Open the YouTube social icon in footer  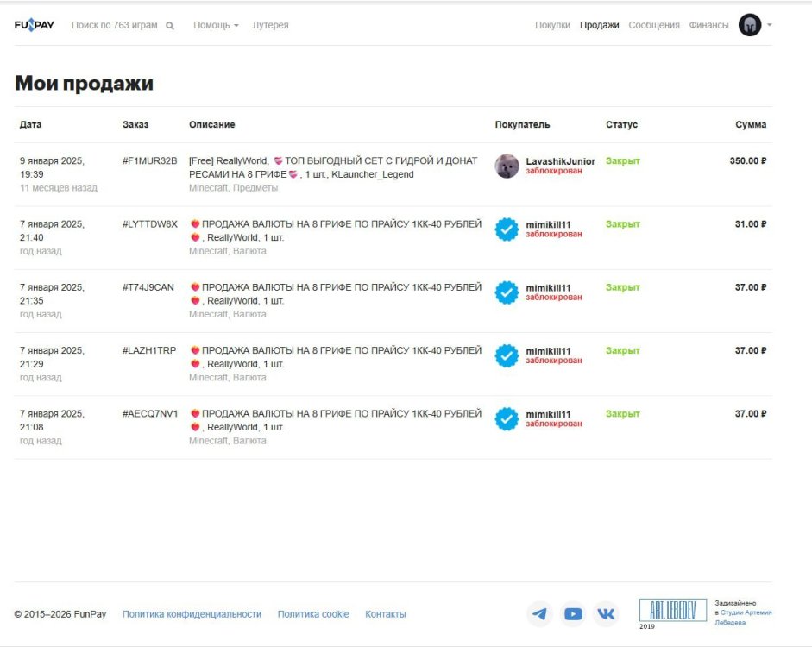[573, 614]
